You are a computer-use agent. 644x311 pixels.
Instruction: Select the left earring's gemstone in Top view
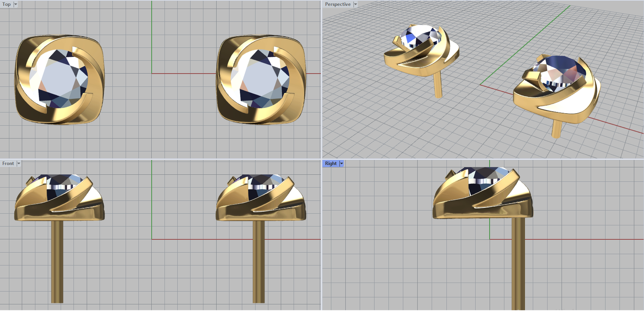pos(59,79)
